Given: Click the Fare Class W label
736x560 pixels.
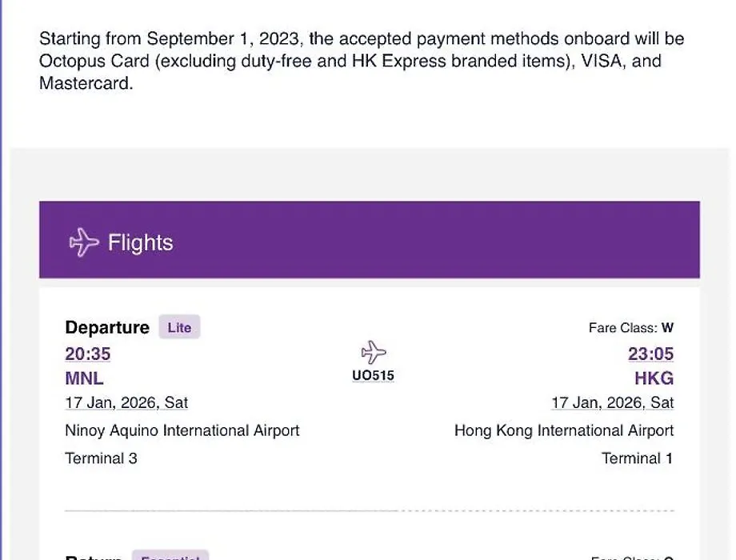Looking at the screenshot, I should pos(630,327).
